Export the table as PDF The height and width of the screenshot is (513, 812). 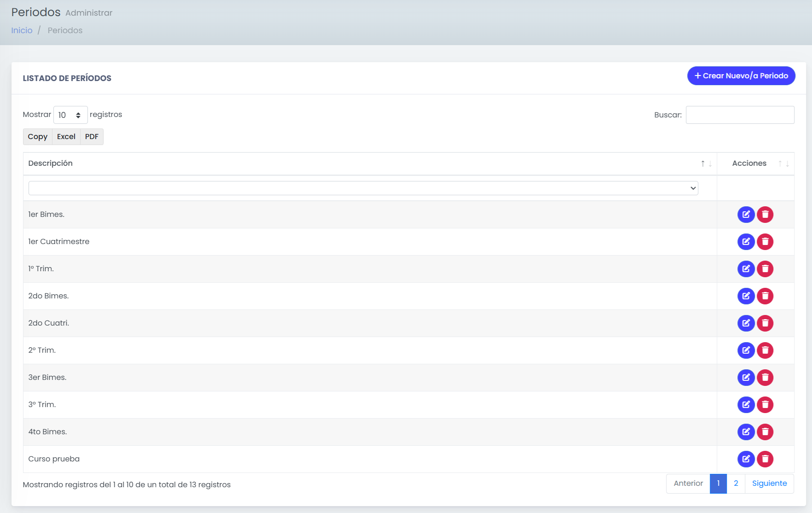[92, 137]
